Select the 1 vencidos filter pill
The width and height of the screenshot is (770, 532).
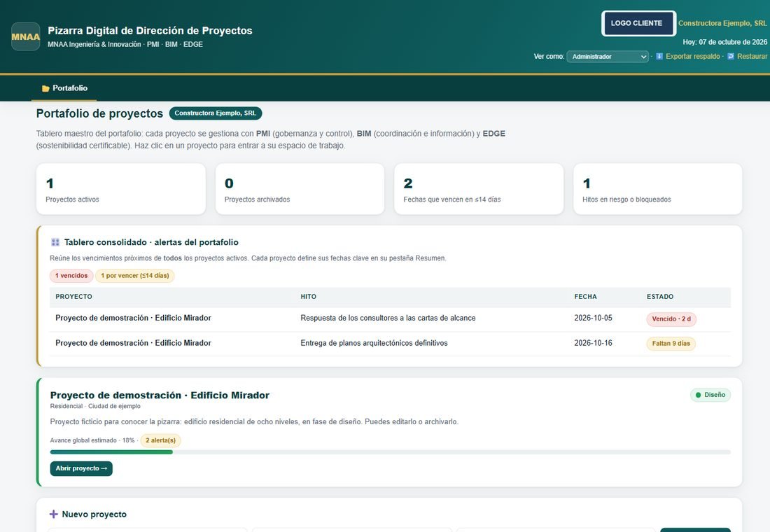(x=71, y=276)
